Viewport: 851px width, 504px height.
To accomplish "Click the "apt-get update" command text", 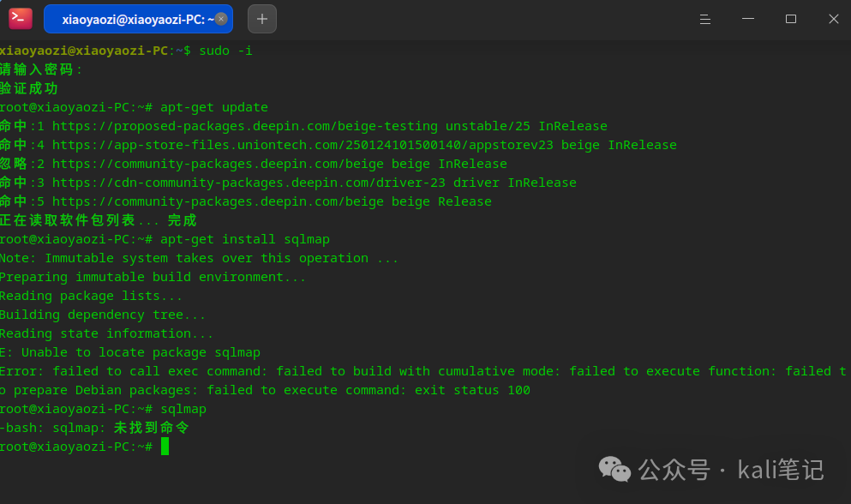I will coord(213,107).
